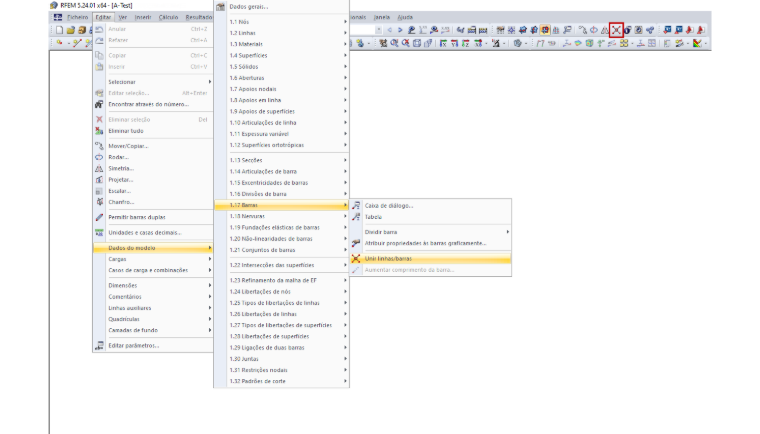Open the Ver menu

point(123,17)
